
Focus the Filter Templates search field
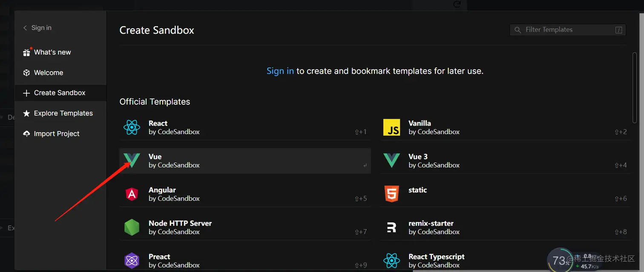pos(568,30)
